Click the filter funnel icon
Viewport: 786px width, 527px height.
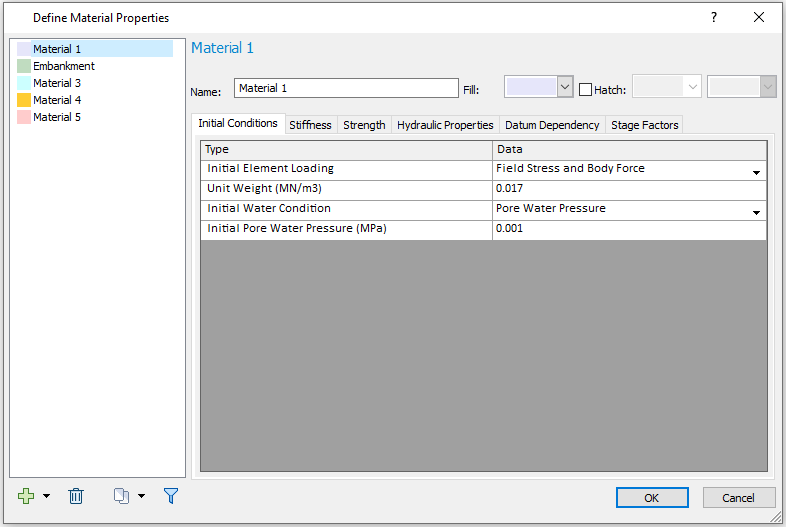pyautogui.click(x=171, y=496)
